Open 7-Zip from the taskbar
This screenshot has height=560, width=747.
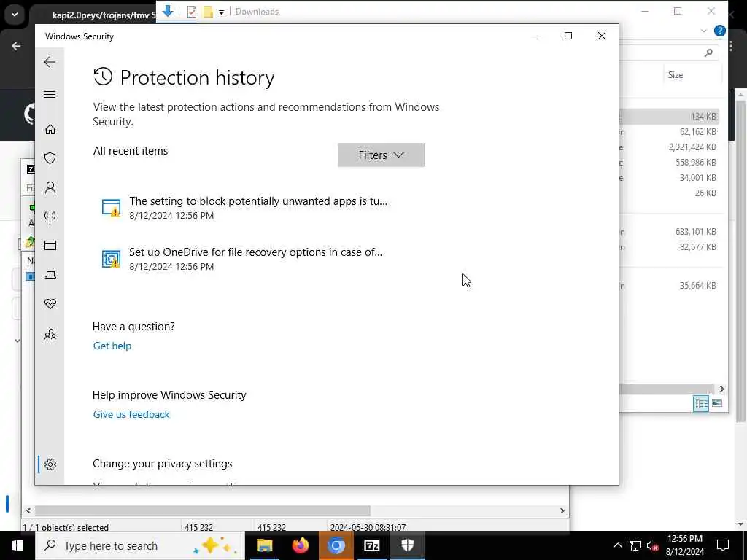[x=371, y=545]
